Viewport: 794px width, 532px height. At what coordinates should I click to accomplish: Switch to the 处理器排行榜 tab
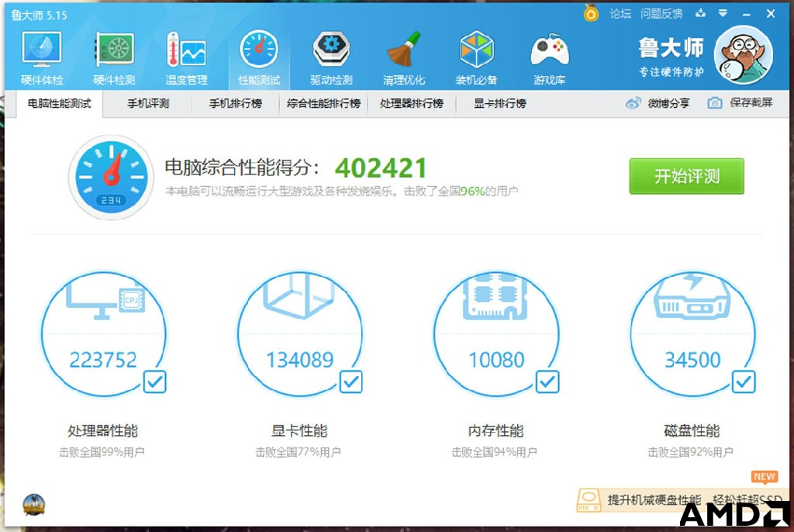[x=412, y=104]
